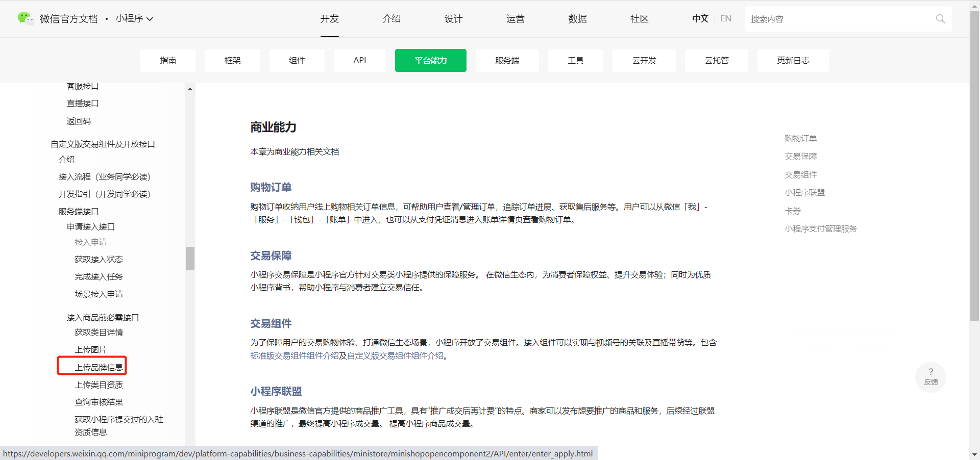Click the sidebar scrollbar thumb
Viewport: 980px width, 460px height.
(x=190, y=258)
